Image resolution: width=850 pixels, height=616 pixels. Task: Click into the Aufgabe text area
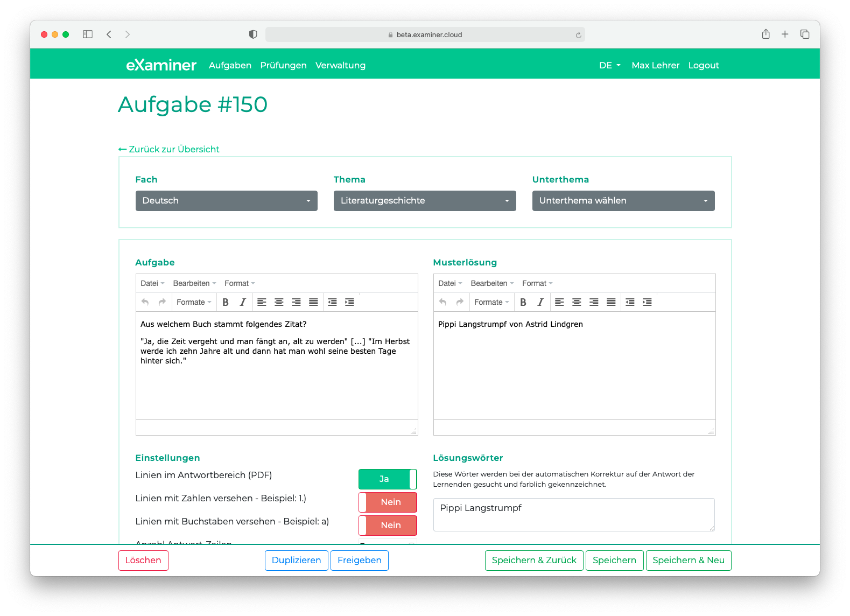(277, 366)
